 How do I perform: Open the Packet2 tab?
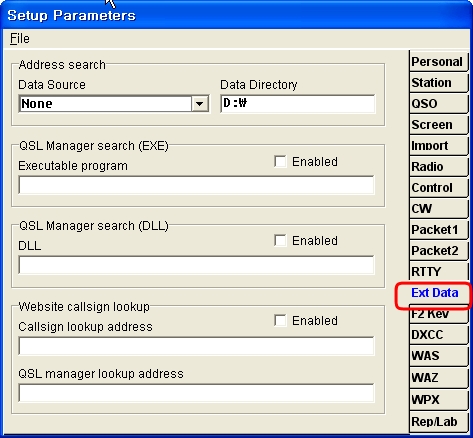[438, 251]
